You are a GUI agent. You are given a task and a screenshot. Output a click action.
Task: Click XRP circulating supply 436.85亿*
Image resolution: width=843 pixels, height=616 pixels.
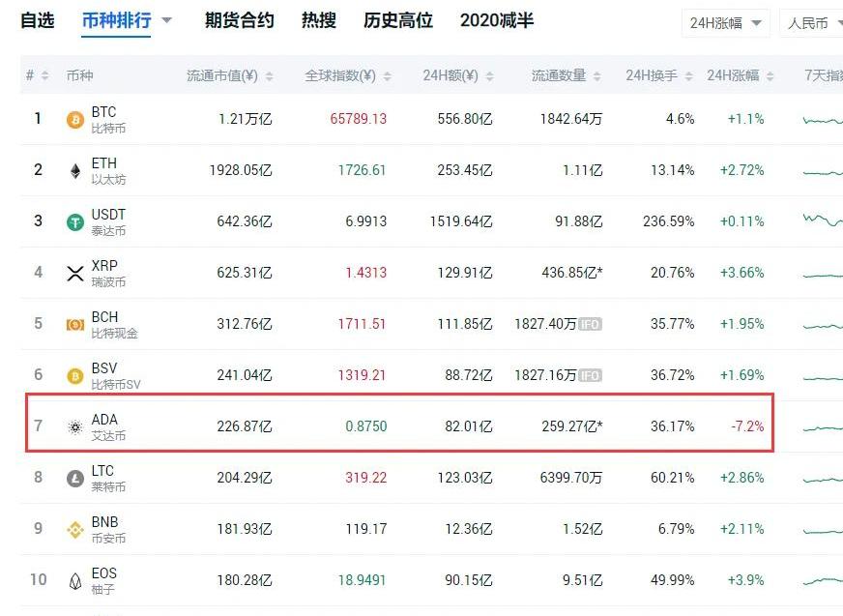point(572,273)
